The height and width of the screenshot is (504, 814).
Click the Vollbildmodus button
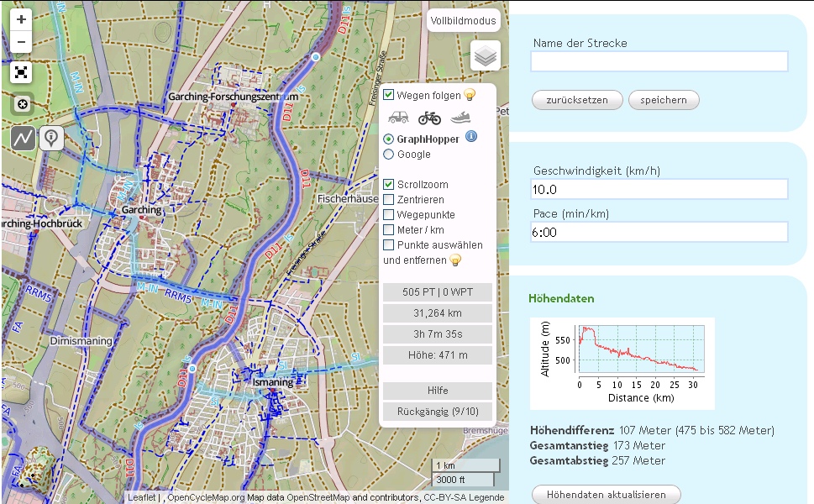click(463, 21)
